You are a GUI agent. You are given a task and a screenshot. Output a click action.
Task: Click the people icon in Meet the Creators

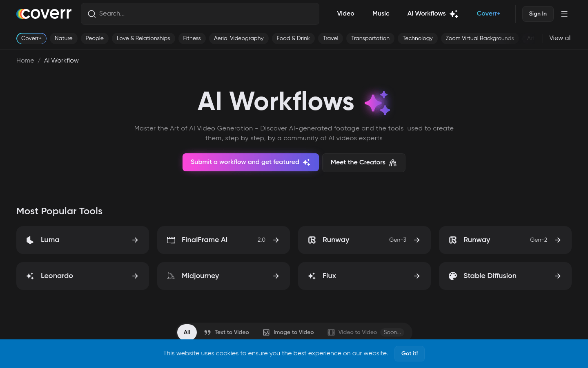click(x=393, y=163)
